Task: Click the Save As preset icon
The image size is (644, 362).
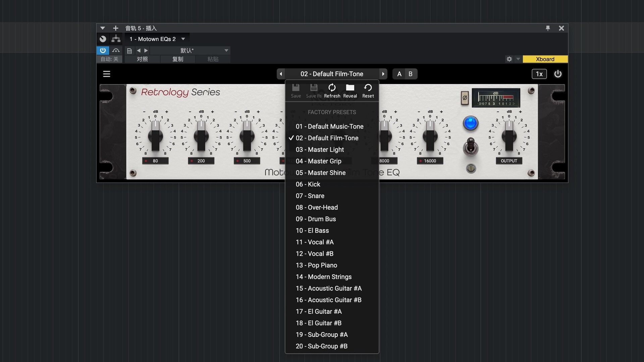Action: (314, 91)
